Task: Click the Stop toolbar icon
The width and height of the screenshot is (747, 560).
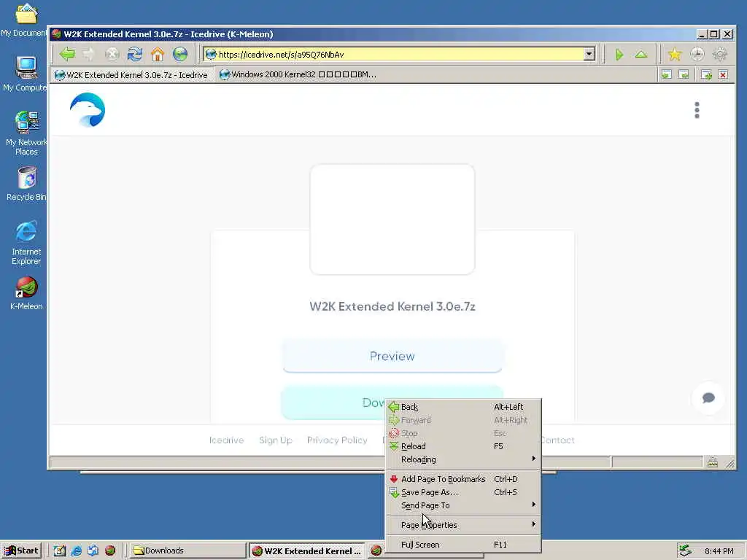Action: [x=112, y=54]
